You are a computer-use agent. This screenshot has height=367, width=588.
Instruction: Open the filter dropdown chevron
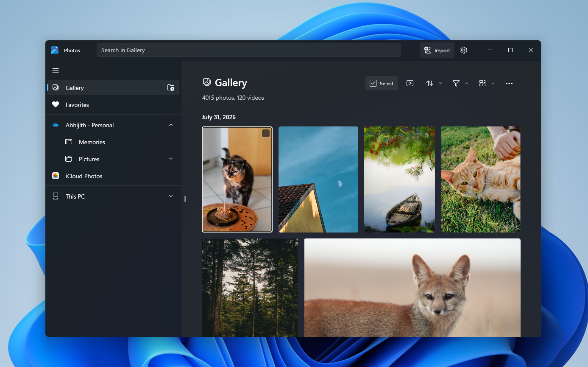coord(467,83)
